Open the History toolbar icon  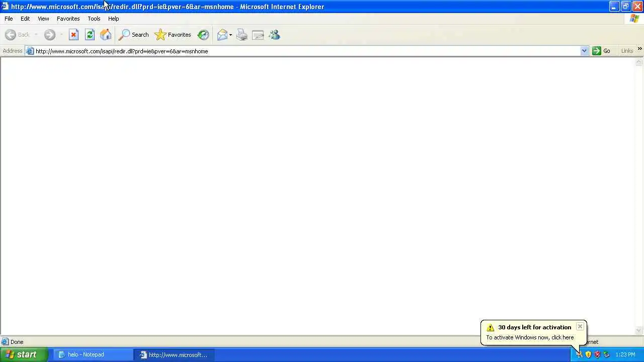(203, 35)
